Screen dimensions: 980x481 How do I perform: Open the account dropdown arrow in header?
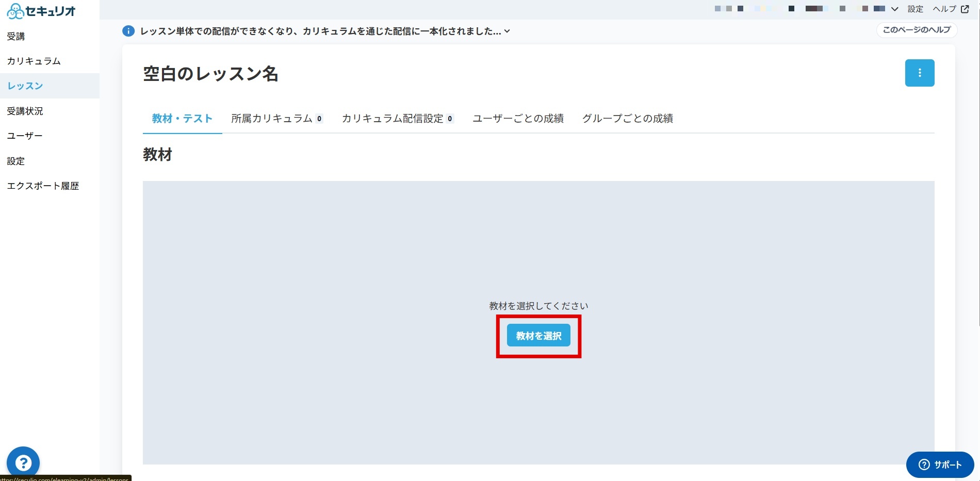coord(895,9)
